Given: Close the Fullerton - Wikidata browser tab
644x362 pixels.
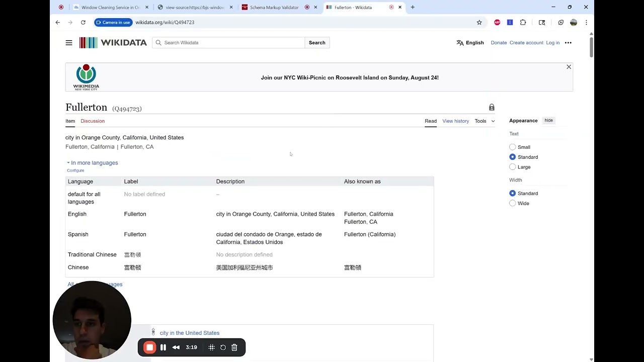Looking at the screenshot, I should pos(400,7).
